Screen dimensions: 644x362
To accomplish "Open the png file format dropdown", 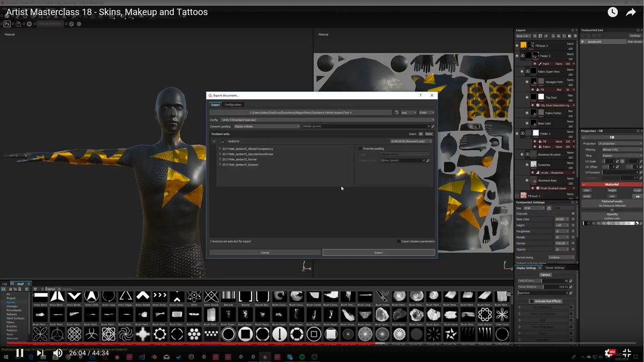I will [x=409, y=113].
